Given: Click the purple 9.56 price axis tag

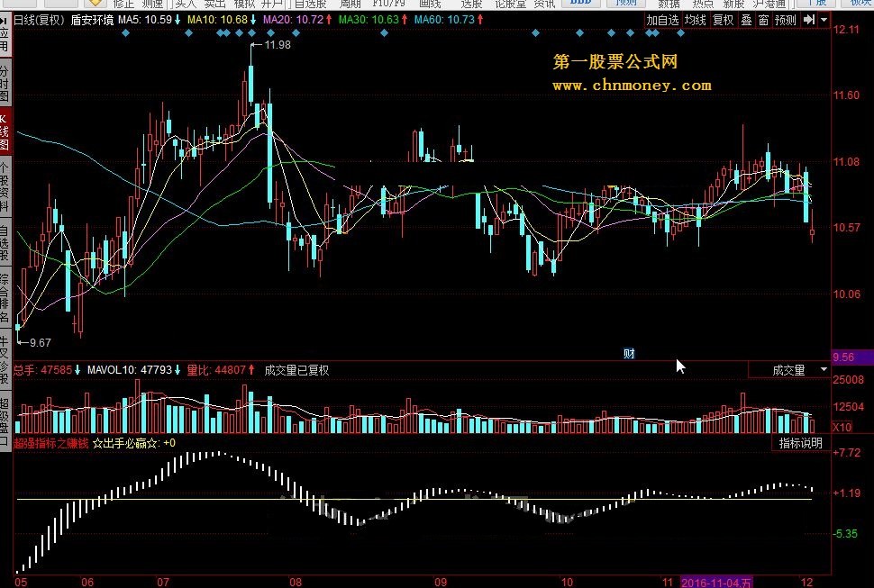Looking at the screenshot, I should click(x=852, y=357).
